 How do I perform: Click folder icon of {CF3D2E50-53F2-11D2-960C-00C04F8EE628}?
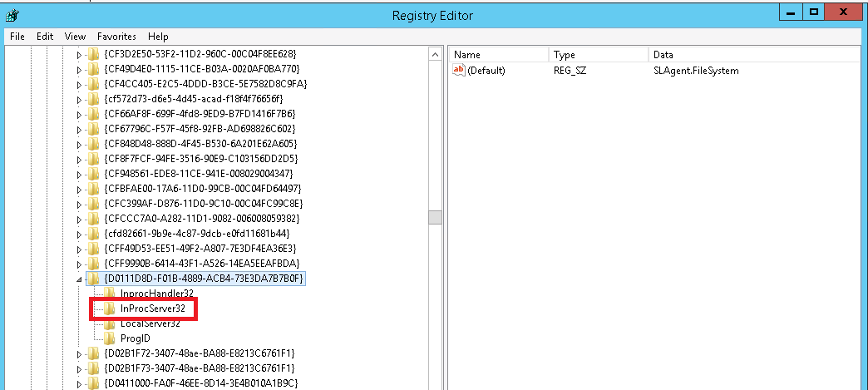pos(94,54)
